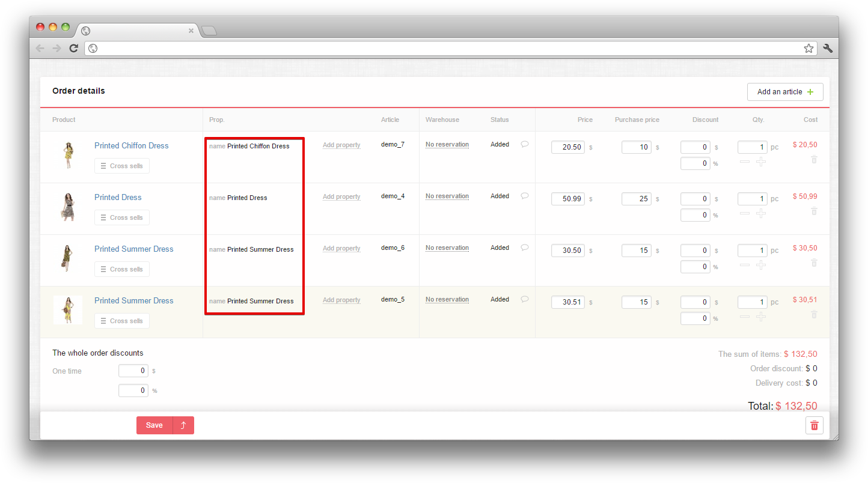This screenshot has width=868, height=483.
Task: Click One time dollar discount field
Action: (133, 371)
